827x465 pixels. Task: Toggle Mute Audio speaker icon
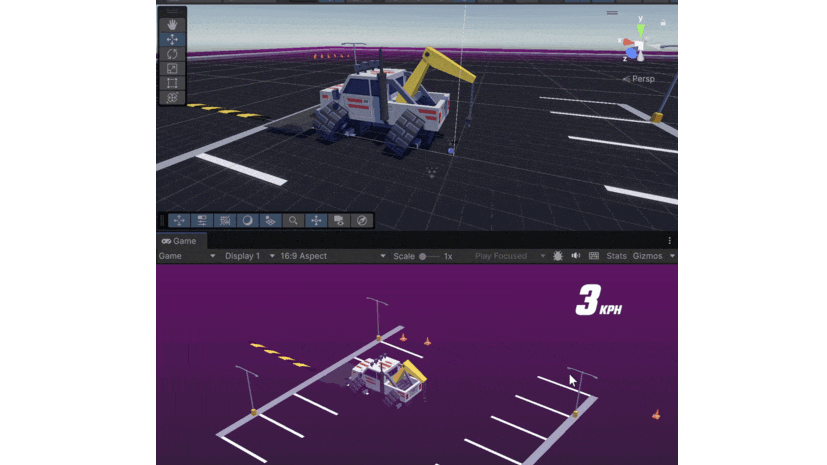tap(575, 256)
